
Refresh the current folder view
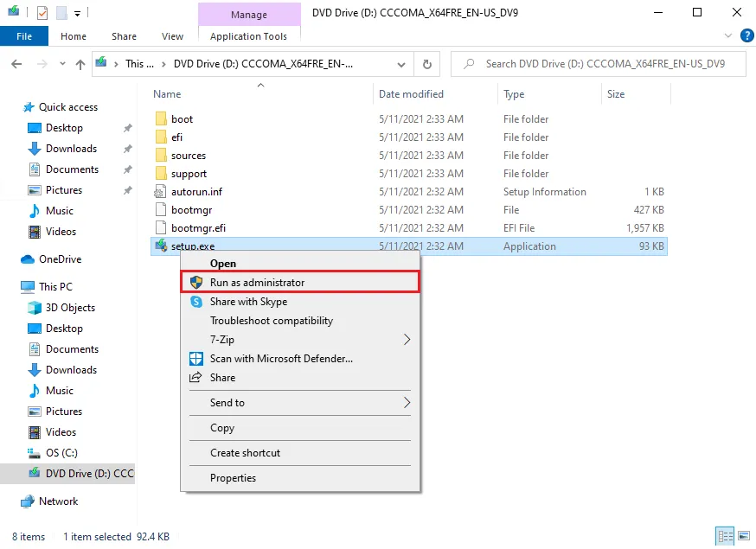427,64
